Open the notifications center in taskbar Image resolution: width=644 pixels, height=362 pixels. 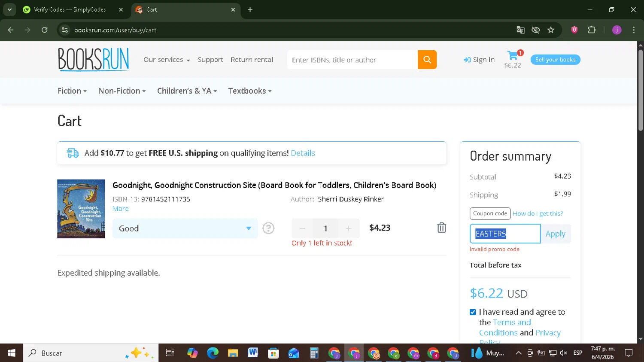(x=629, y=353)
